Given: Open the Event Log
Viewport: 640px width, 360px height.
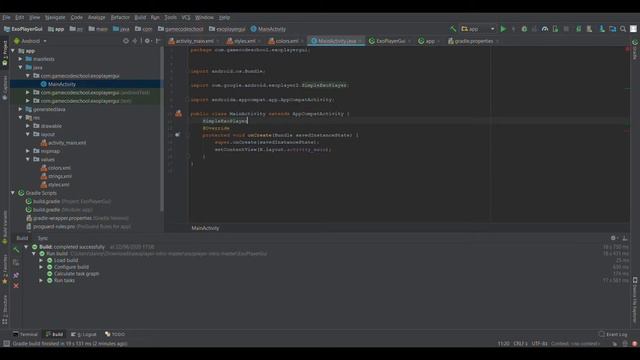Looking at the screenshot, I should [x=613, y=334].
